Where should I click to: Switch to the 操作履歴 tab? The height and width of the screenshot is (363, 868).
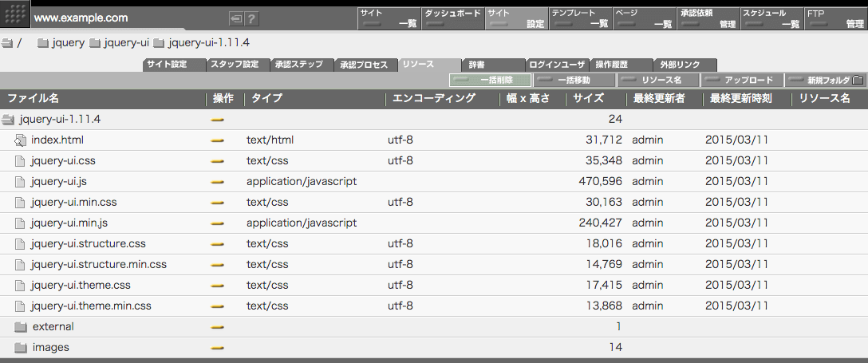[620, 65]
